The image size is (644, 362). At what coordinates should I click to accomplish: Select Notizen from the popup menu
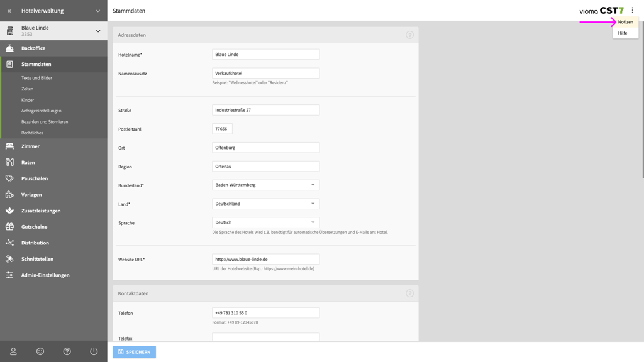click(625, 22)
